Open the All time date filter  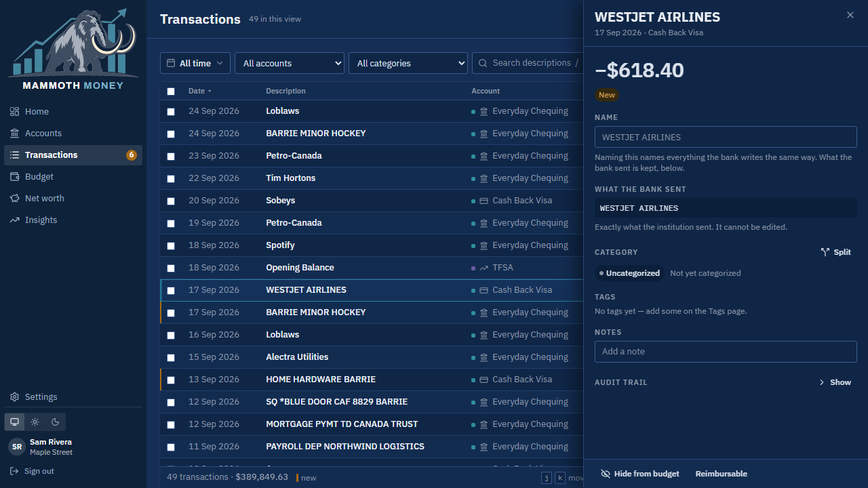(195, 63)
